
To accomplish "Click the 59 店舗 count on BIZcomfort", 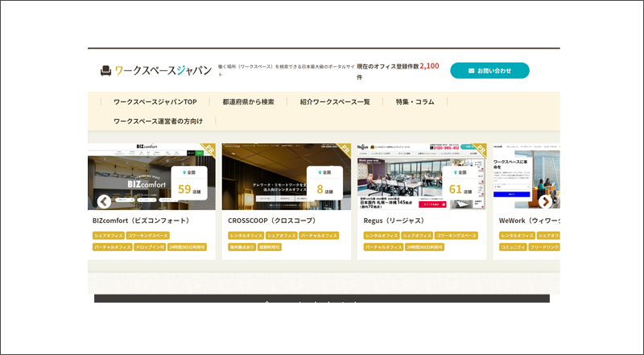I will (189, 189).
